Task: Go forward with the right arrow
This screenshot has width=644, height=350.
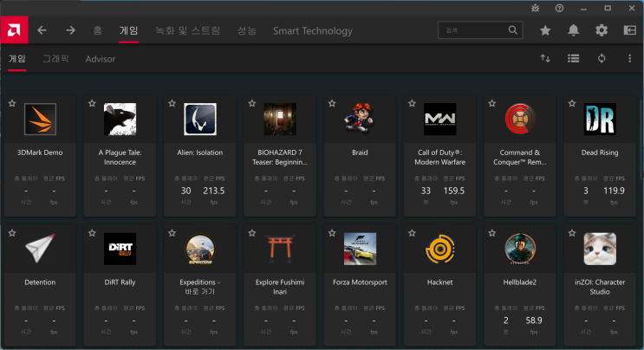Action: (71, 30)
